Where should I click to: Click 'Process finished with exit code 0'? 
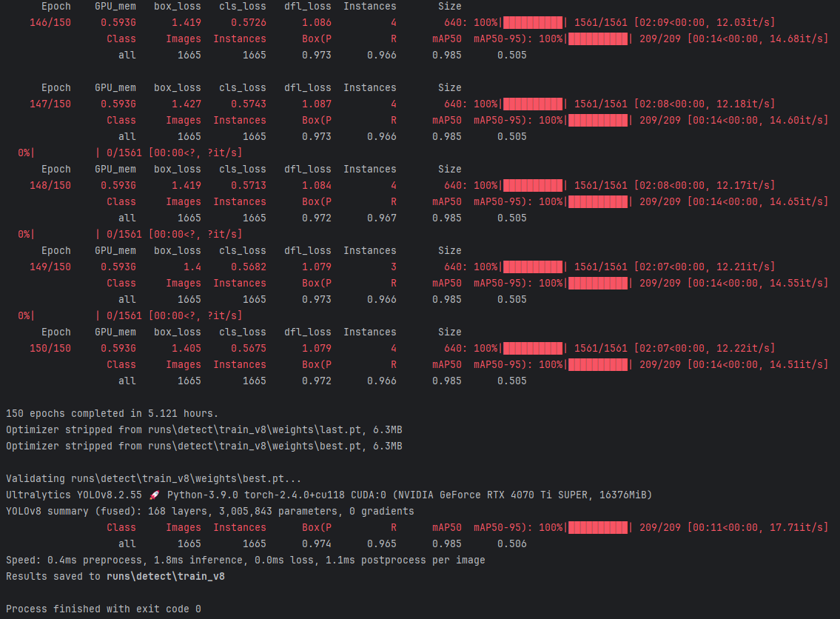(x=104, y=609)
